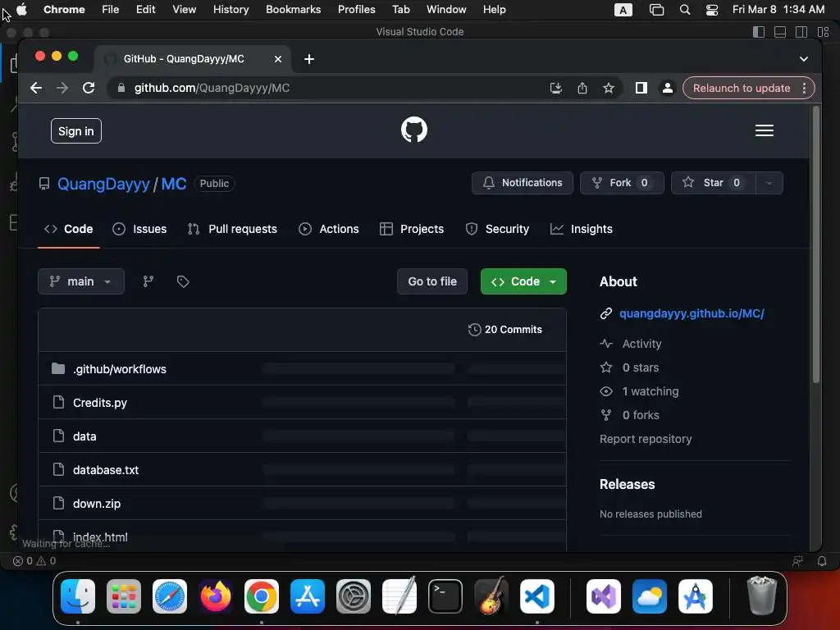The image size is (840, 630).
Task: Open Spotlight search in the menu bar
Action: coord(685,10)
